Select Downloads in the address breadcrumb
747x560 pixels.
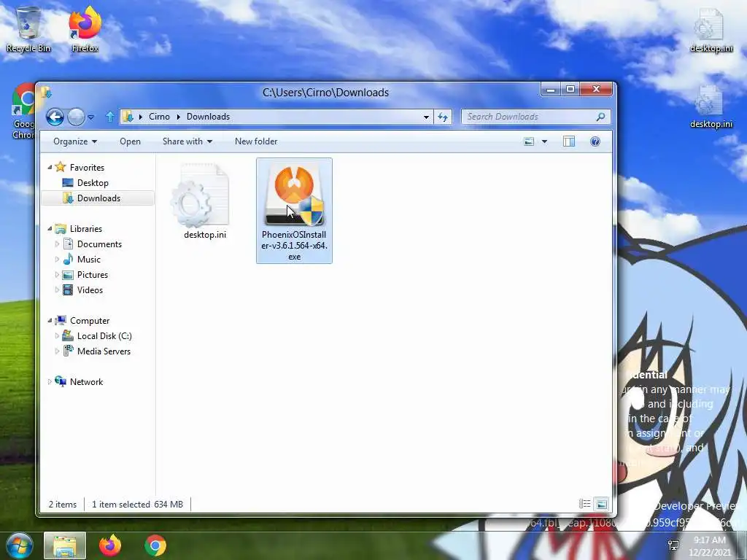click(x=208, y=117)
